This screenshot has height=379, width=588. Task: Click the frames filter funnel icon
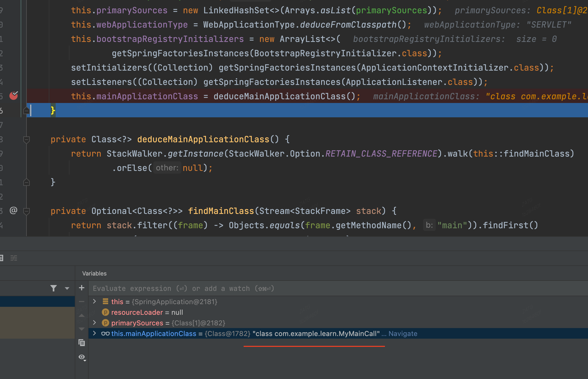click(54, 288)
